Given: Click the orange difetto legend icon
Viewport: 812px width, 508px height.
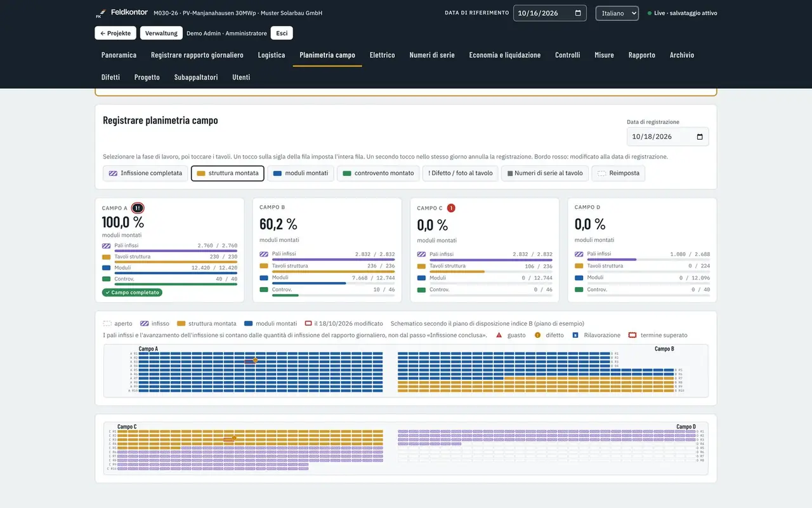Looking at the screenshot, I should 537,335.
